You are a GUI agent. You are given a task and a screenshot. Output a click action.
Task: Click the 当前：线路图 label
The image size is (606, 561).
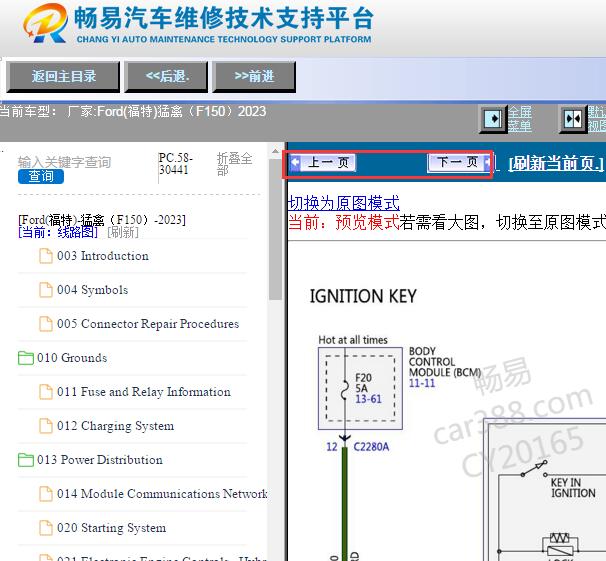pyautogui.click(x=58, y=232)
